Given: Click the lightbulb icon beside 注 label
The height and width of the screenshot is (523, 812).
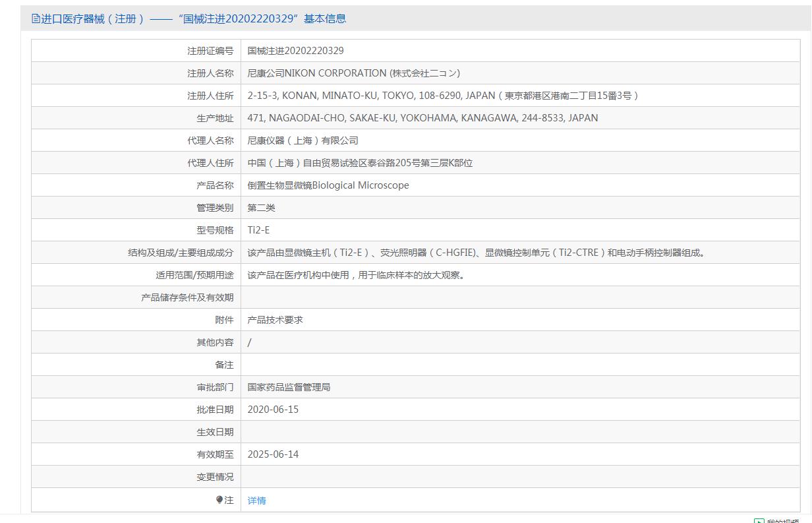Looking at the screenshot, I should coord(220,501).
